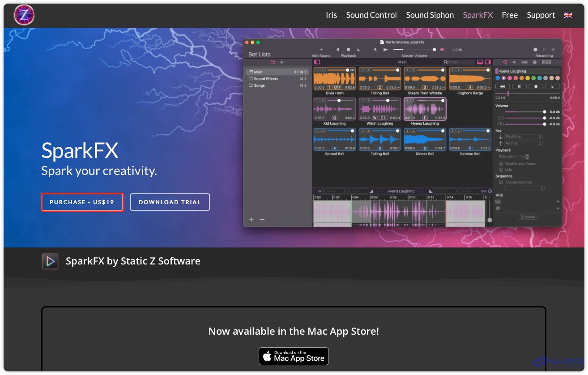
Task: Pause playback in the app toolbar
Action: click(338, 49)
